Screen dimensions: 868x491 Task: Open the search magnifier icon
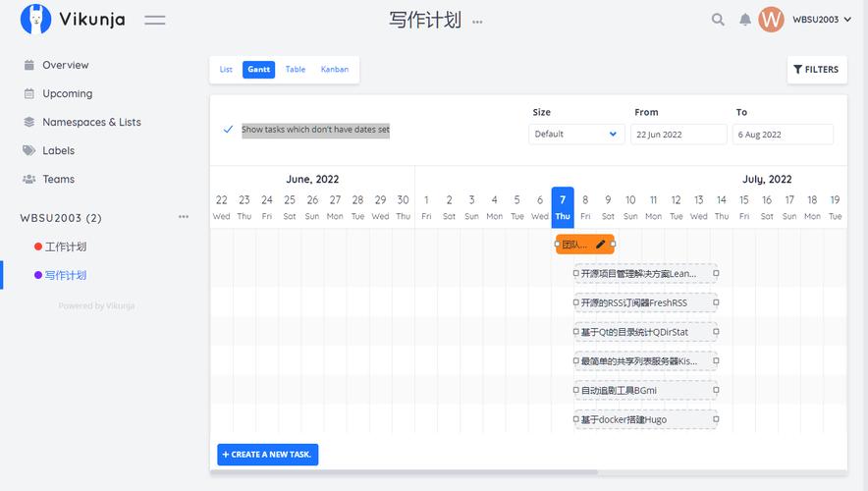point(718,20)
